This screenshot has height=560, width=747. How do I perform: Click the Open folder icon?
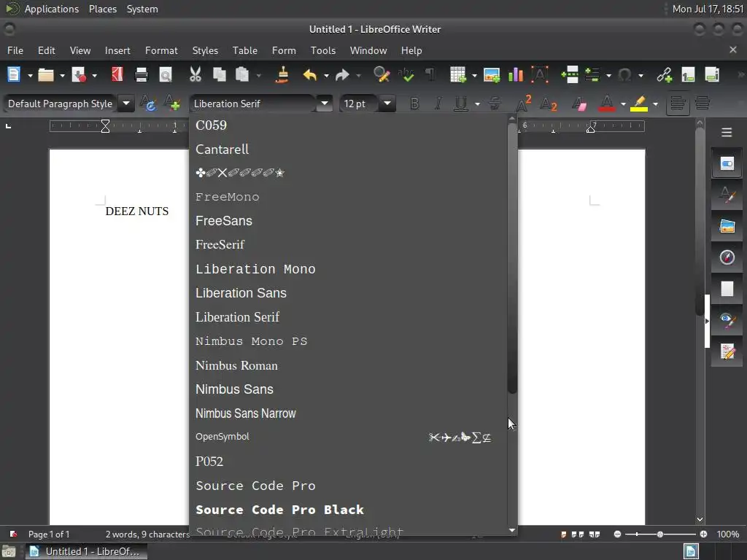pos(46,75)
